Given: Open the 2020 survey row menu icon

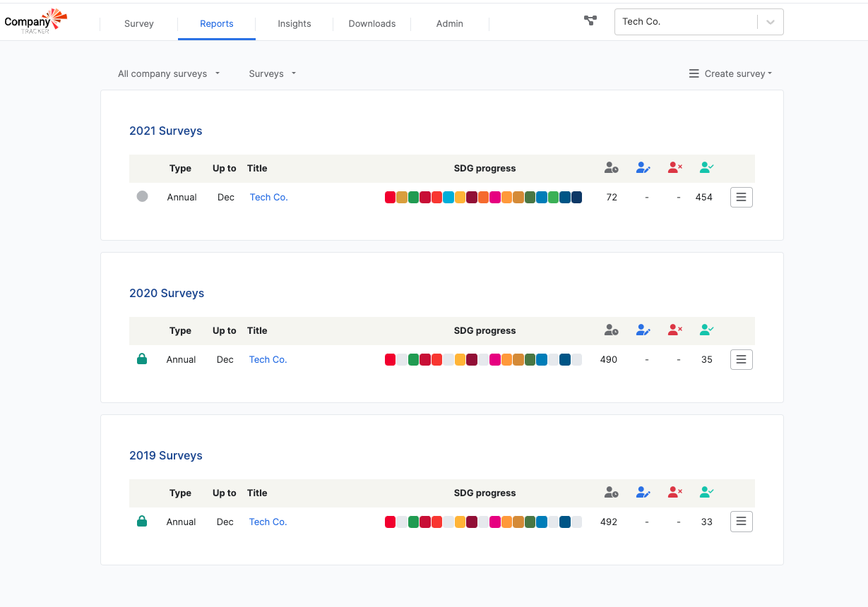Looking at the screenshot, I should tap(741, 360).
